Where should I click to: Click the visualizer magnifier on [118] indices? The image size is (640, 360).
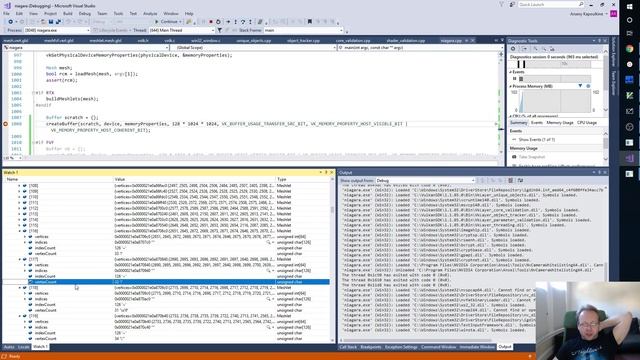tap(269, 299)
